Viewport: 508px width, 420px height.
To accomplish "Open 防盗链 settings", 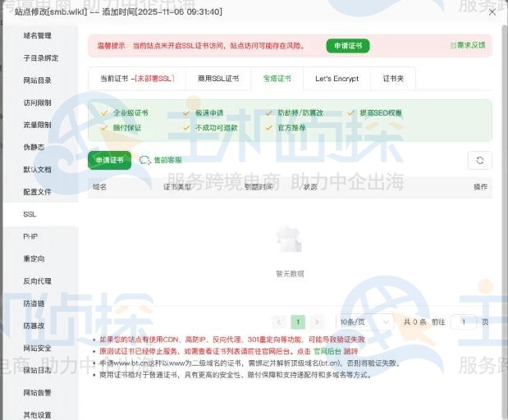I will (34, 304).
